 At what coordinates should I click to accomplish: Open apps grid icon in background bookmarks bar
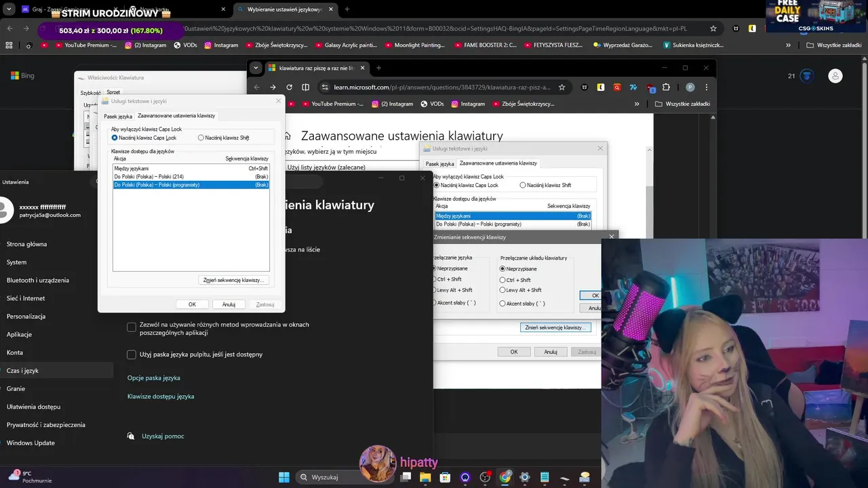[x=9, y=45]
